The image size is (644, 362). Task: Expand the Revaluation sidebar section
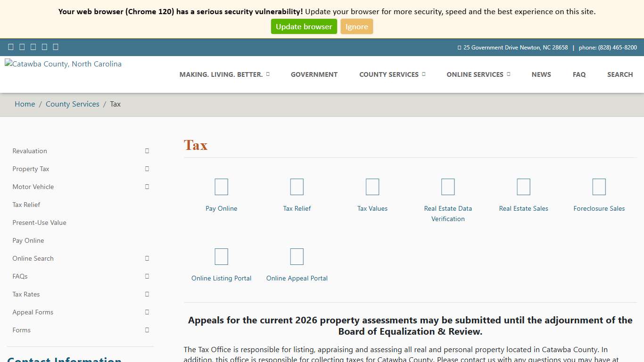[147, 151]
